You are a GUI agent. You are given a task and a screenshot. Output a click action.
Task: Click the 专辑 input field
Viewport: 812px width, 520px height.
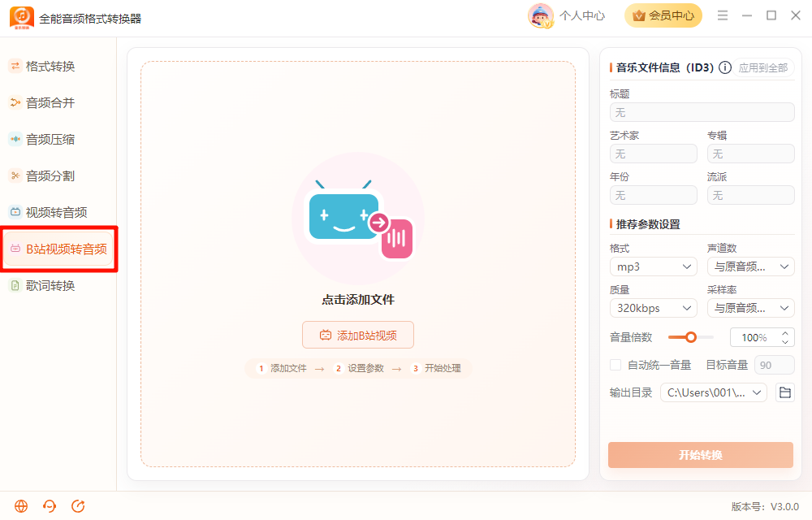pyautogui.click(x=751, y=154)
